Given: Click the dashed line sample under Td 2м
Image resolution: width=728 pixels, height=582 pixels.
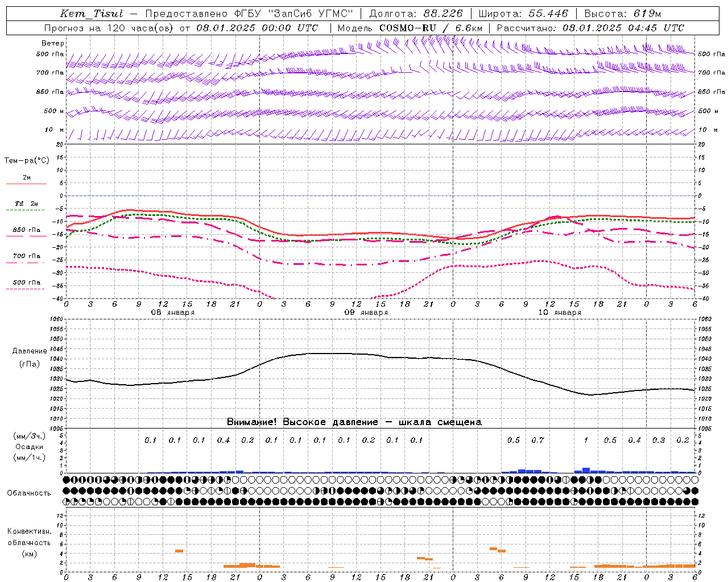Looking at the screenshot, I should [26, 210].
